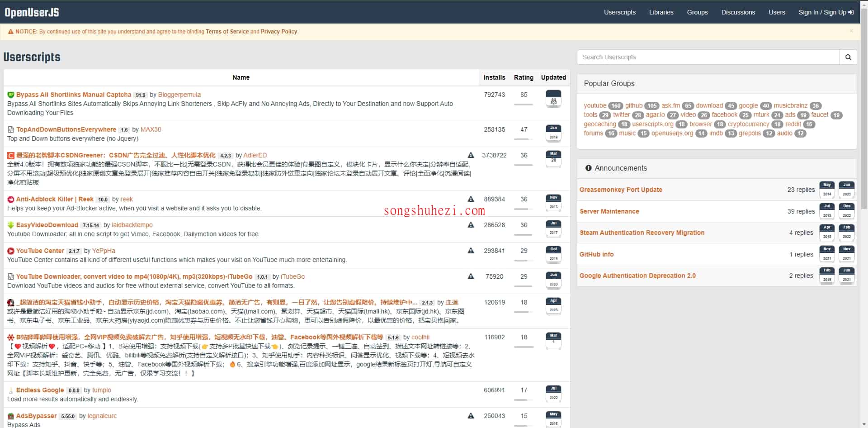Sort table by Updated column header
The width and height of the screenshot is (868, 428).
(553, 77)
